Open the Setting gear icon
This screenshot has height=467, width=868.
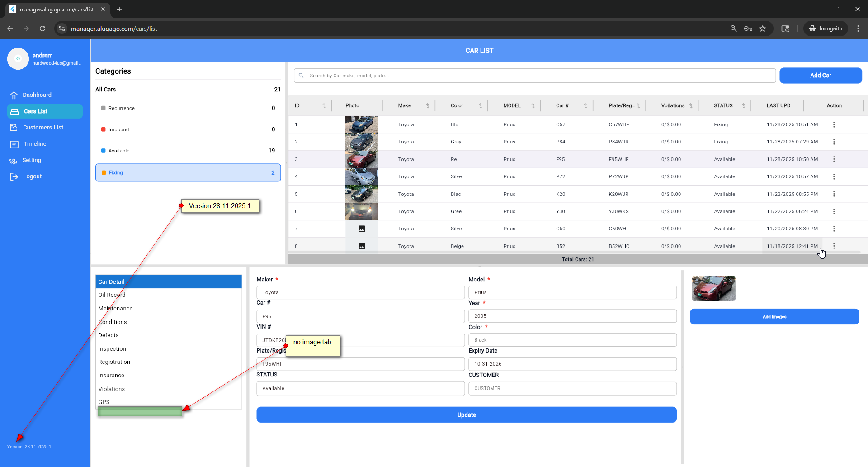point(14,161)
